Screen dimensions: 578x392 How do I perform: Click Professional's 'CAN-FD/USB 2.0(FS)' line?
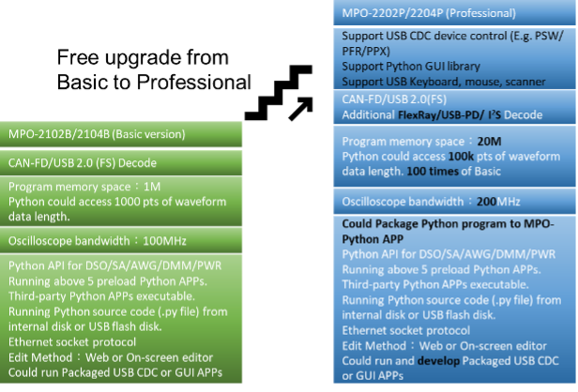click(394, 99)
